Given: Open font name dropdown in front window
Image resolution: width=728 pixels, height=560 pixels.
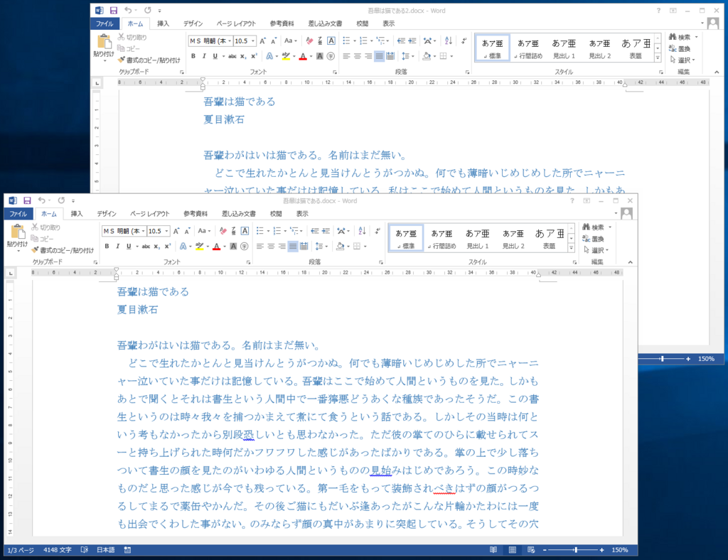Looking at the screenshot, I should [144, 231].
